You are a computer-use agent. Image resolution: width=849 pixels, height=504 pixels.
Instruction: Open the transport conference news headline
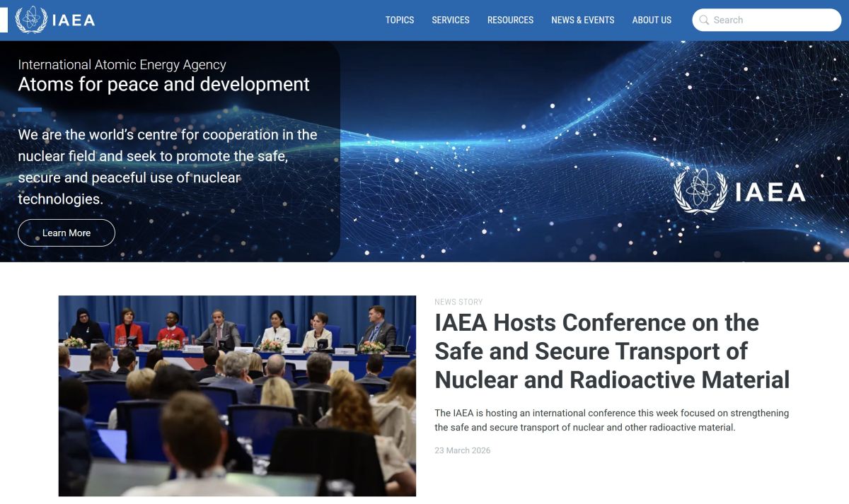[x=612, y=351]
